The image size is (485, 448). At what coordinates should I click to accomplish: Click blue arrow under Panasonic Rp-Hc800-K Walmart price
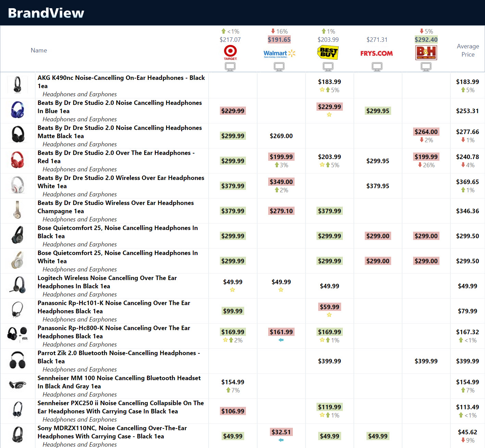coord(281,340)
